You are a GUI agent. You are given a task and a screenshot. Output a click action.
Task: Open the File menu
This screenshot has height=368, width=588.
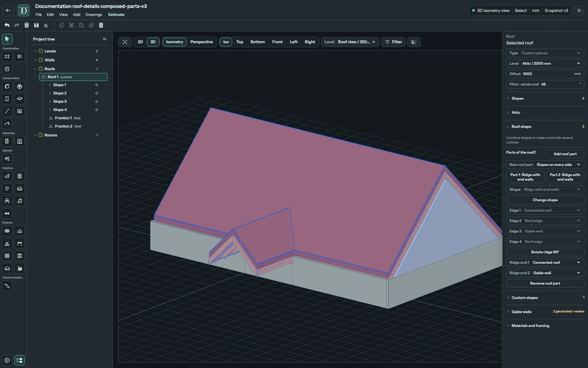pos(39,15)
